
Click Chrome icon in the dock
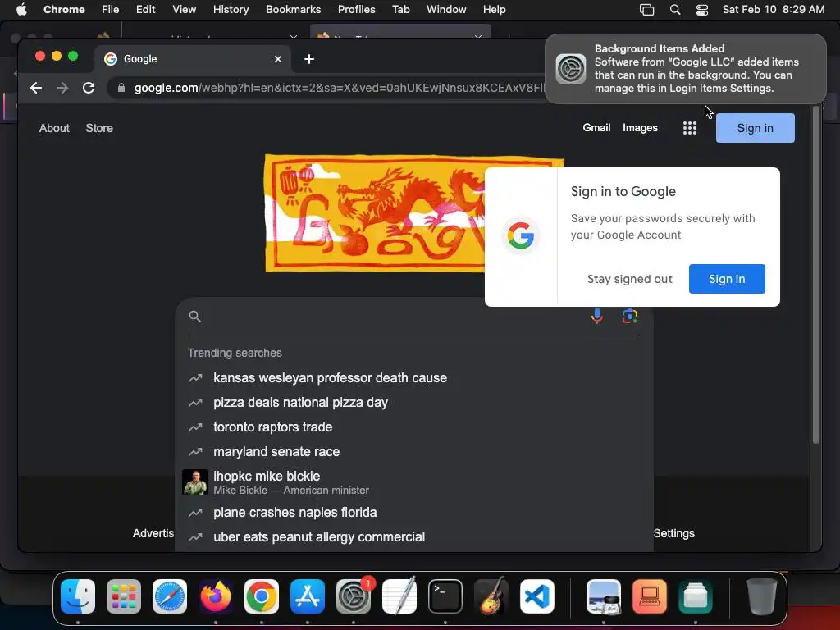[x=262, y=596]
